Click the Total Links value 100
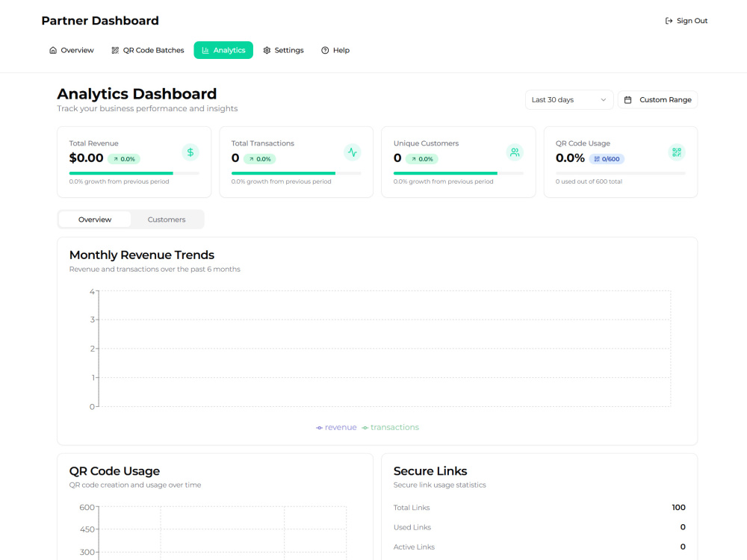 click(678, 508)
